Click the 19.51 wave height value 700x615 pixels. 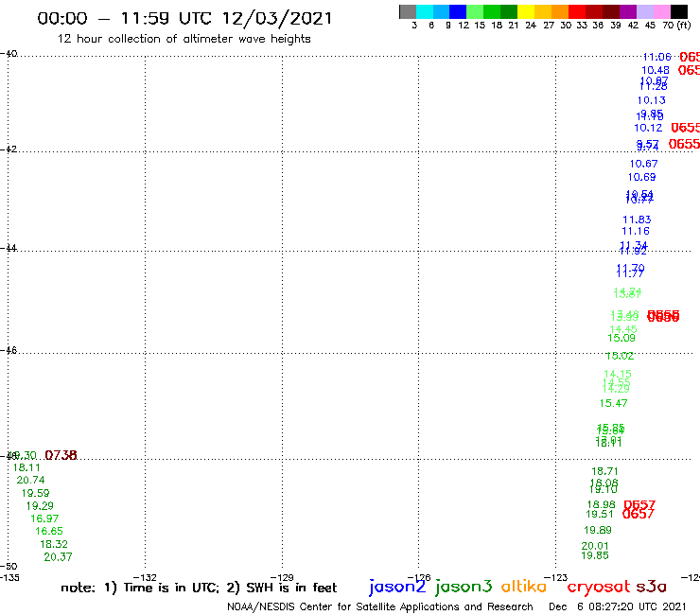(600, 514)
